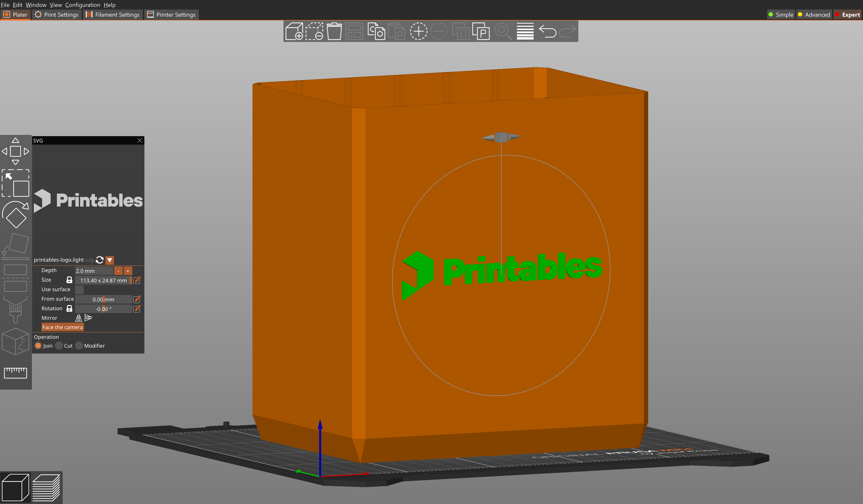Image resolution: width=863 pixels, height=504 pixels.
Task: Click the Undo arrow in toolbar
Action: [547, 31]
